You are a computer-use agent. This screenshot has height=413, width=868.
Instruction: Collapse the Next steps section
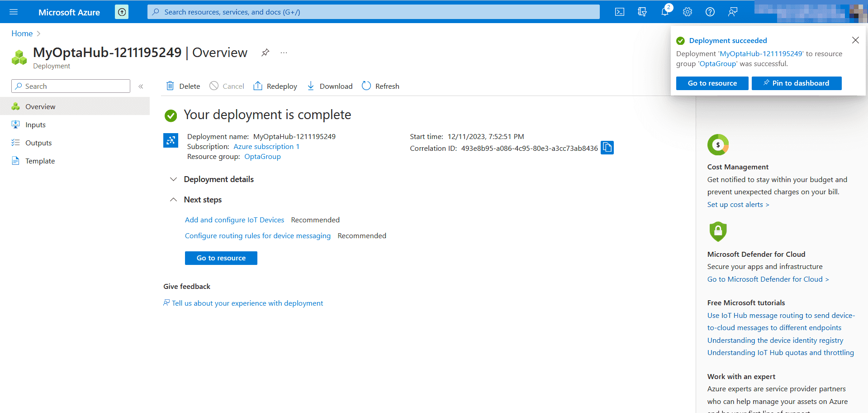pyautogui.click(x=173, y=200)
